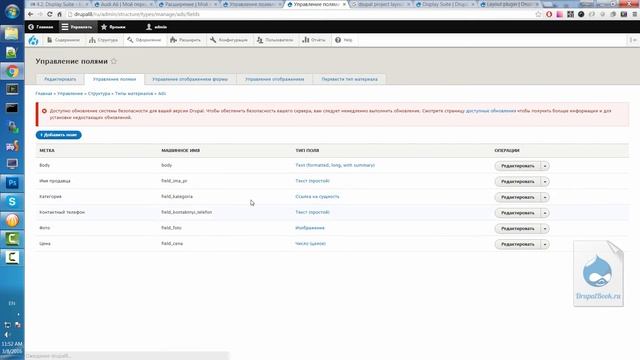The width and height of the screenshot is (640, 360).
Task: Add page to shortcuts via title star
Action: [114, 61]
